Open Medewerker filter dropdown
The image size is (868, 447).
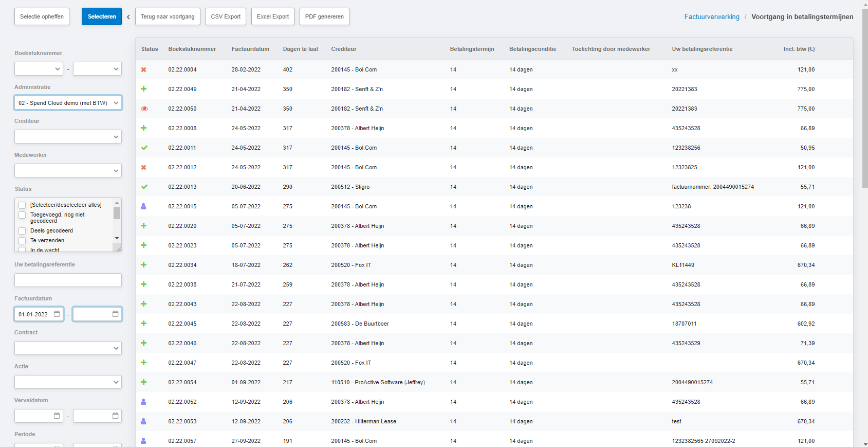pos(68,171)
